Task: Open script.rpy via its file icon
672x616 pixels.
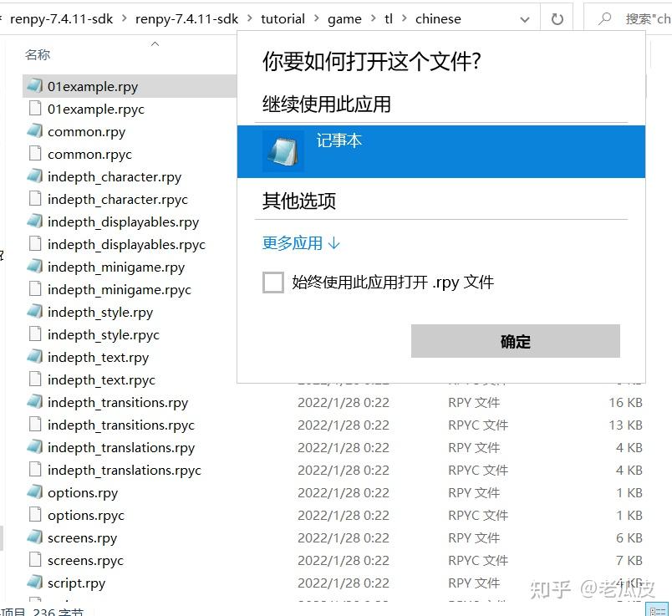Action: (x=33, y=583)
